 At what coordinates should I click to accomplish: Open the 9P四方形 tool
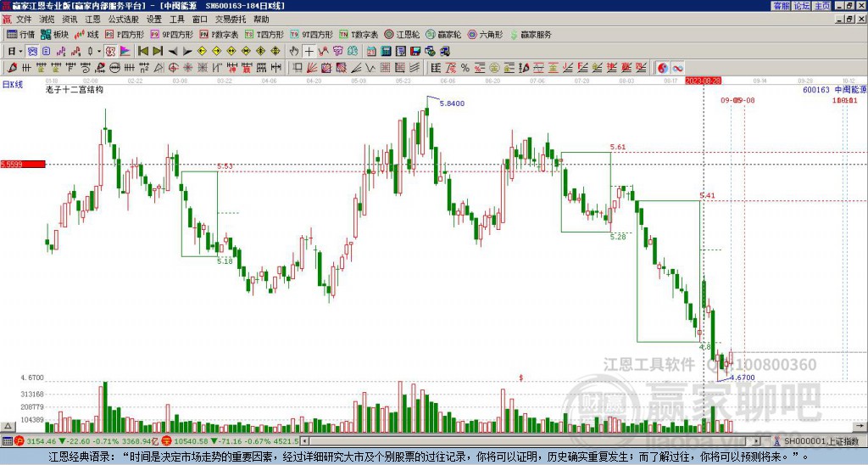click(171, 34)
